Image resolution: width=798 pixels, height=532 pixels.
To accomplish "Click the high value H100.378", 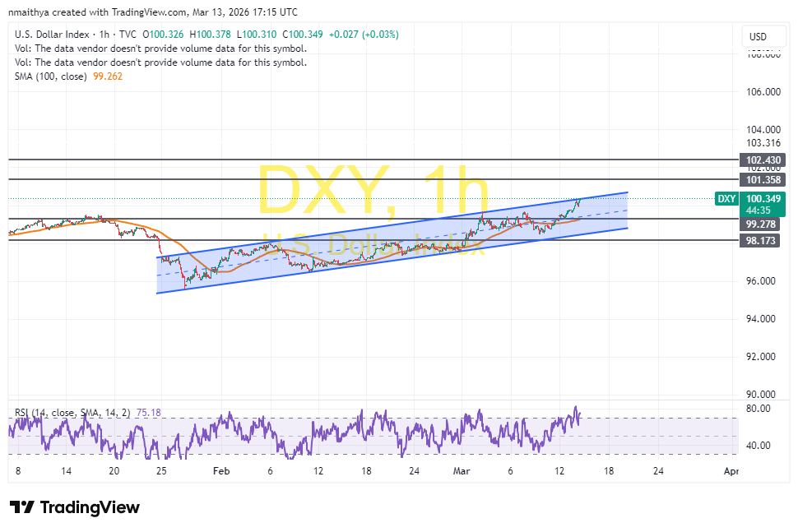I will click(210, 35).
